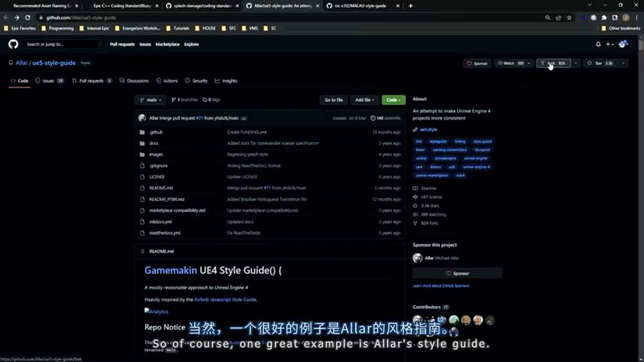Open the green Code dropdown
This screenshot has height=362, width=644.
(x=393, y=100)
